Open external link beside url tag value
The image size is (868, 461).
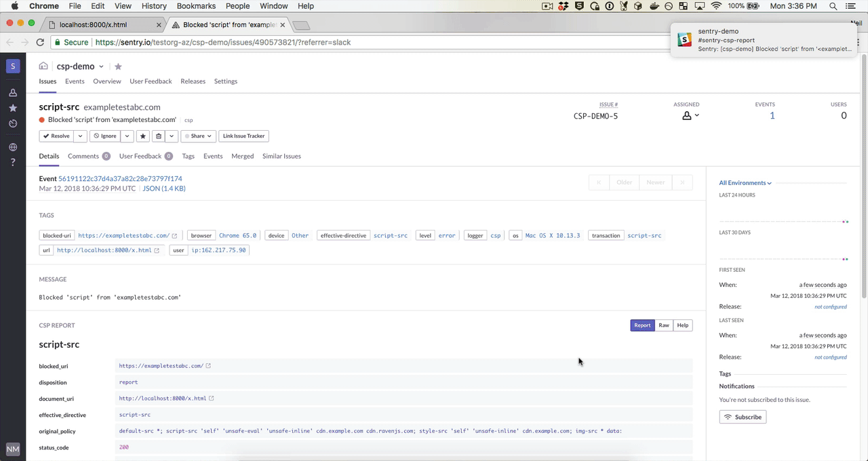point(157,251)
